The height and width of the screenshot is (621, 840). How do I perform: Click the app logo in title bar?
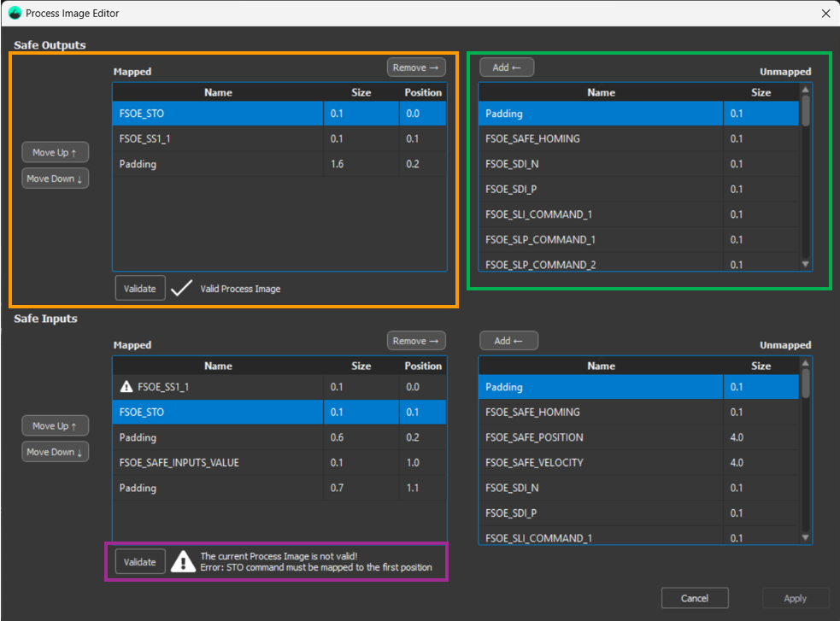click(x=15, y=13)
